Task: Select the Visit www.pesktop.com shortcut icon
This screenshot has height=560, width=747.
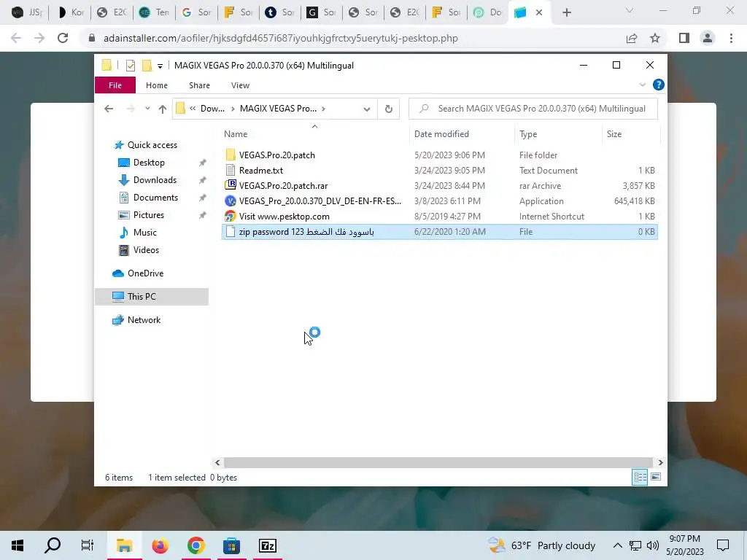Action: [x=231, y=216]
